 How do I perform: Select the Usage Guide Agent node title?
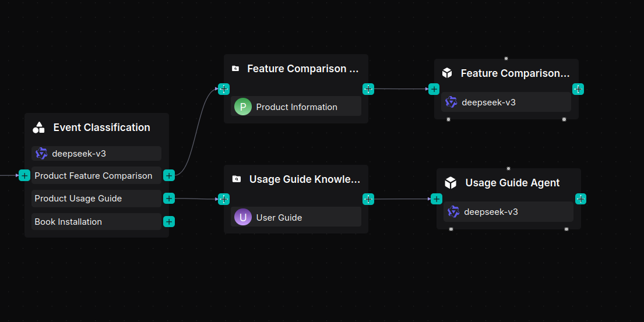tap(512, 183)
